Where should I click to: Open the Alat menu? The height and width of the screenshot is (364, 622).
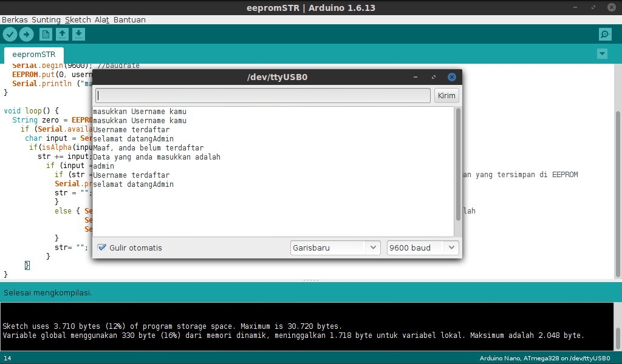tap(101, 19)
